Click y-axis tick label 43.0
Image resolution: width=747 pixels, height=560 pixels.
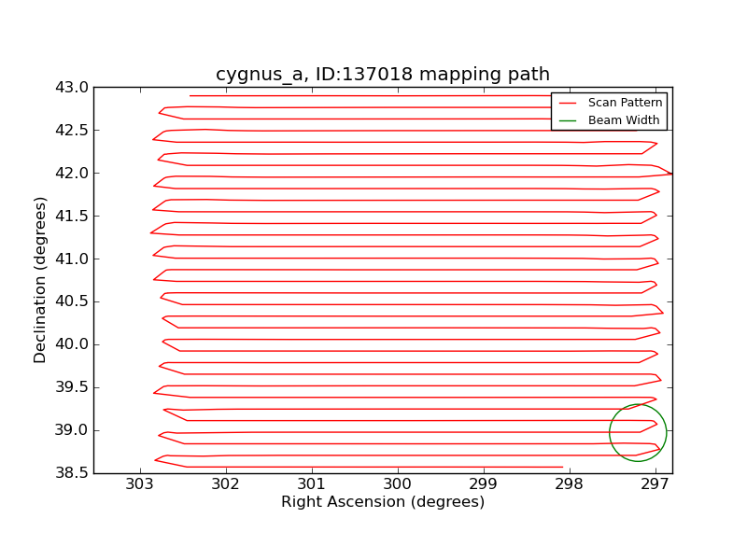click(x=72, y=88)
